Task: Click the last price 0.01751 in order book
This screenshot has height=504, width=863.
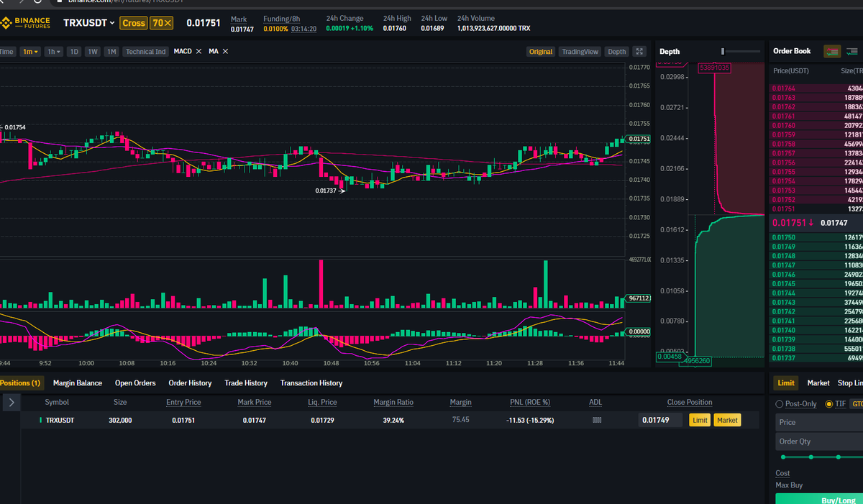Action: click(789, 223)
